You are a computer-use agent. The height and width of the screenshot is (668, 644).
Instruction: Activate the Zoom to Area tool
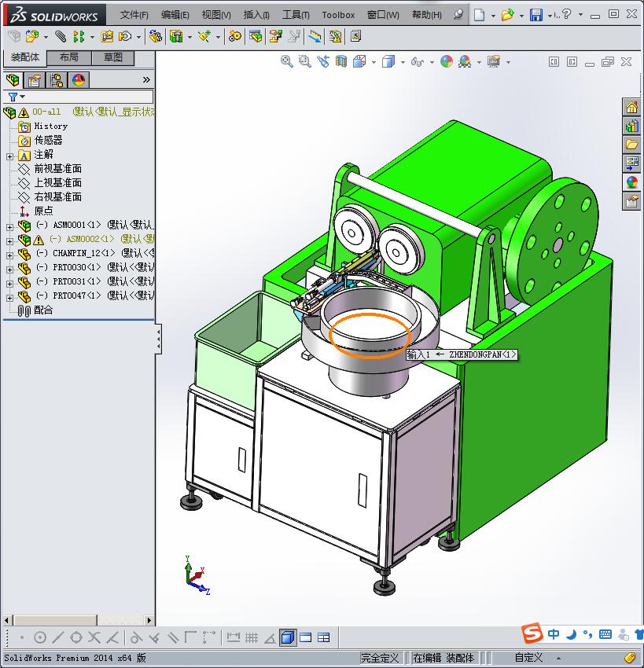click(x=305, y=61)
